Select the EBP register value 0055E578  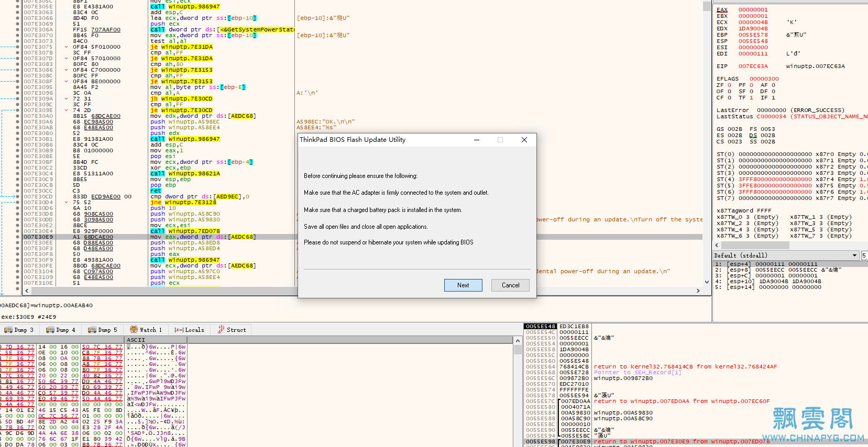753,35
